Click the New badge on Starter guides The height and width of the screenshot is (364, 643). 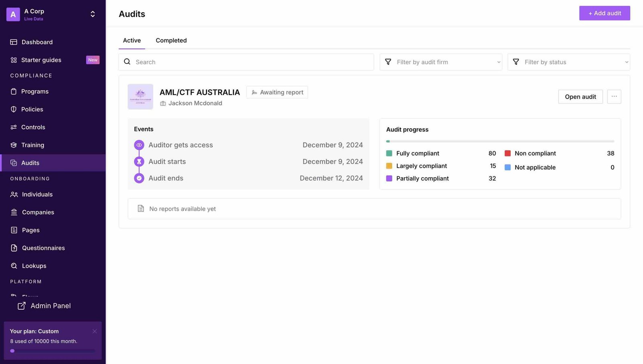(x=93, y=60)
